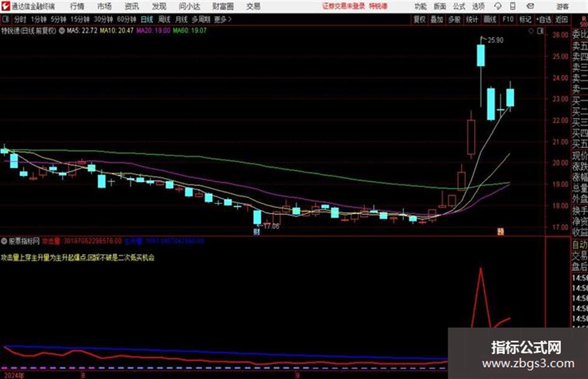
Task: Click the 游客 guest account label
Action: point(562,6)
